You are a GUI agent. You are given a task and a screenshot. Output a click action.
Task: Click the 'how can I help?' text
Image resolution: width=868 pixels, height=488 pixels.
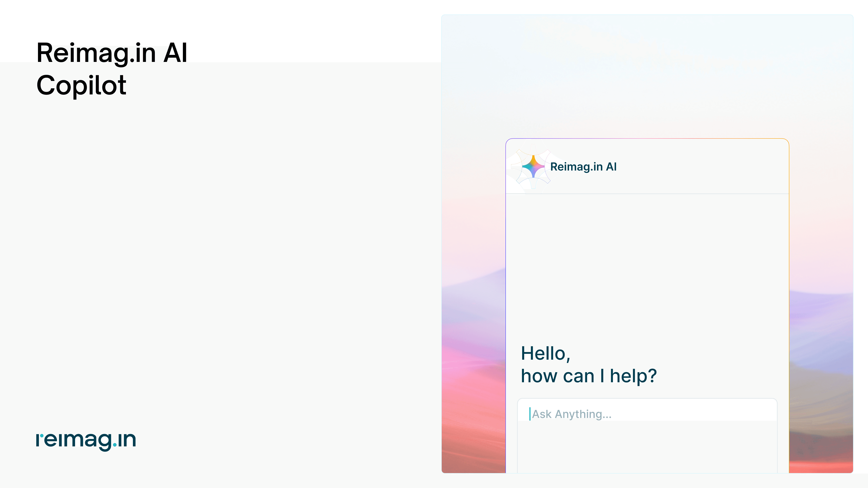(589, 376)
